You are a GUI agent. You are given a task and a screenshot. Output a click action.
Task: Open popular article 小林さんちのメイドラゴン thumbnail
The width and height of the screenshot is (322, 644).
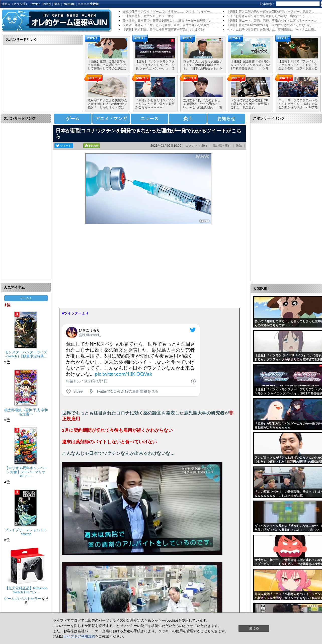click(288, 585)
